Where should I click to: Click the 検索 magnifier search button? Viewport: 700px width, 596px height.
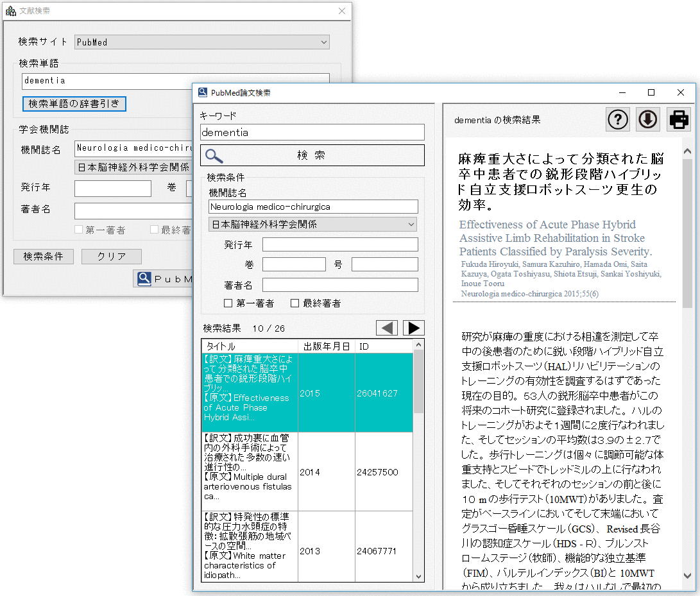click(x=312, y=155)
